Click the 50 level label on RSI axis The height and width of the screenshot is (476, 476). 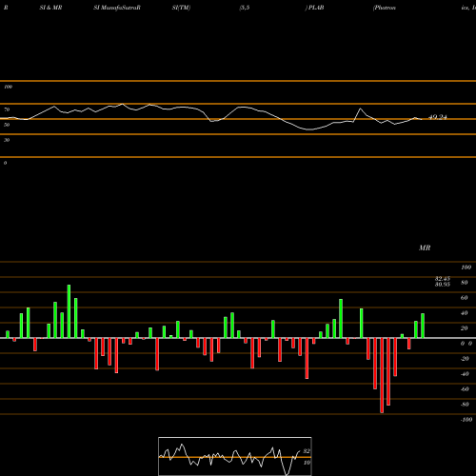point(7,125)
